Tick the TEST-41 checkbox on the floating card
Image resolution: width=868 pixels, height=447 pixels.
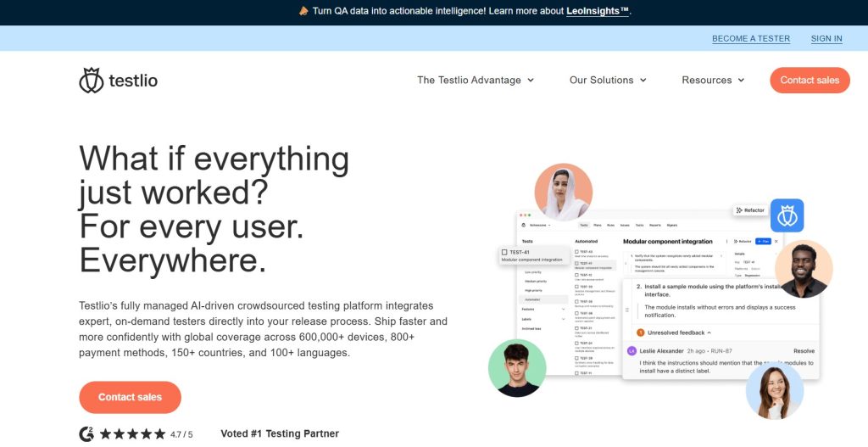504,252
